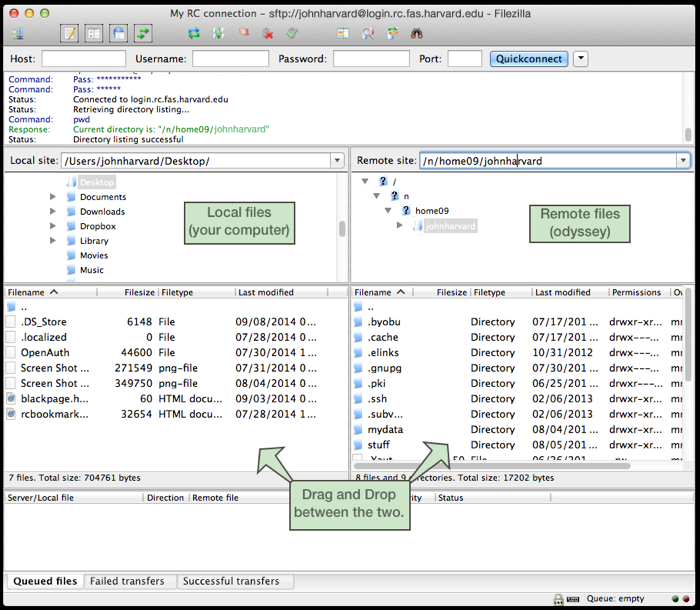This screenshot has width=700, height=610.
Task: Toggle the local directory tree icon
Action: pyautogui.click(x=93, y=33)
